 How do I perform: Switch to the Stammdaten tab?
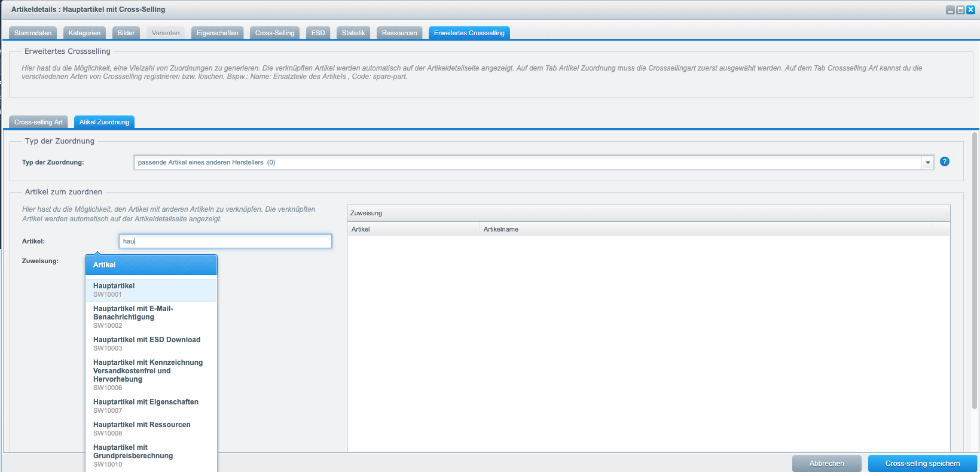[x=33, y=33]
